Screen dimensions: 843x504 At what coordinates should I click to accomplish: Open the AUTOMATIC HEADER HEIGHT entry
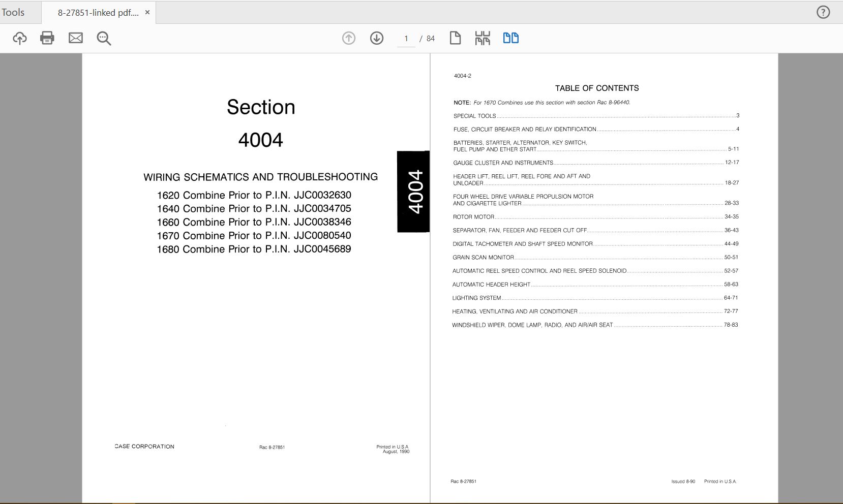pyautogui.click(x=596, y=285)
